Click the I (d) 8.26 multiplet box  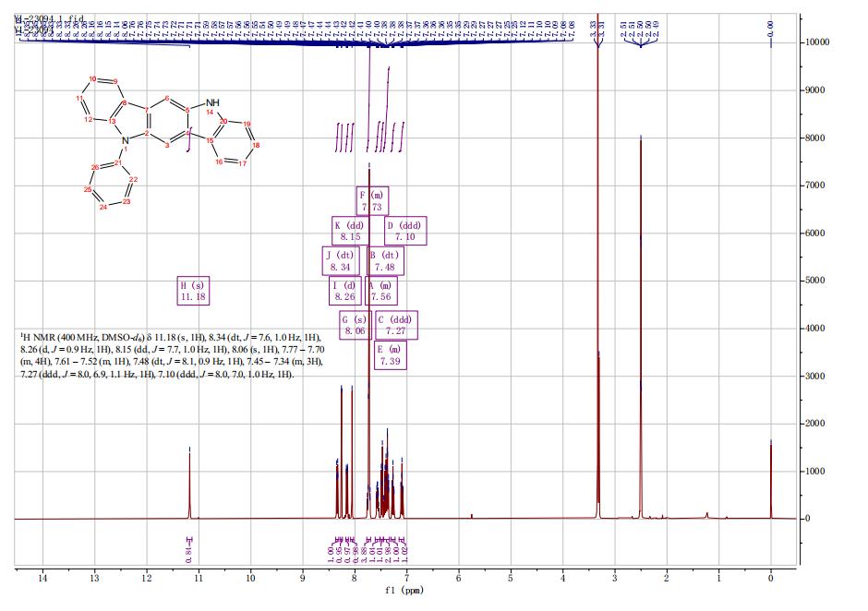346,292
